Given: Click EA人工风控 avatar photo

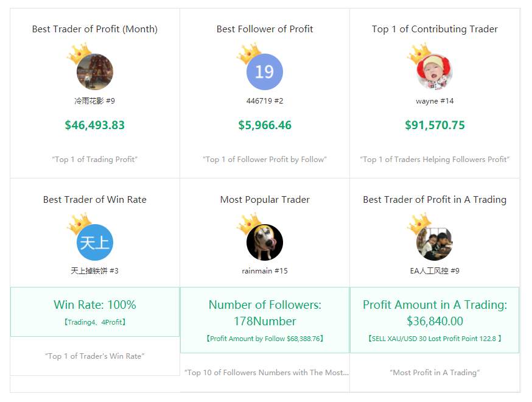Looking at the screenshot, I should coord(435,242).
